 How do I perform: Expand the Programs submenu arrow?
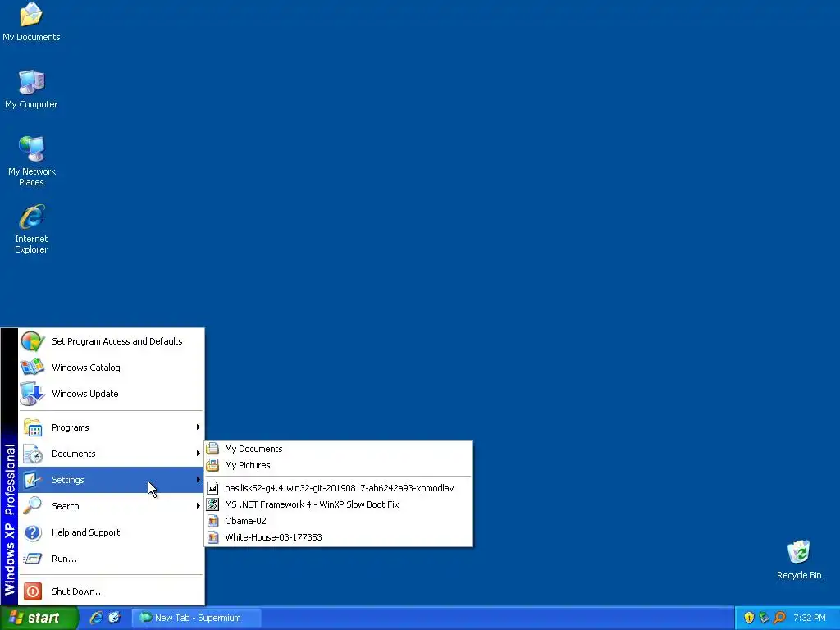coord(199,427)
